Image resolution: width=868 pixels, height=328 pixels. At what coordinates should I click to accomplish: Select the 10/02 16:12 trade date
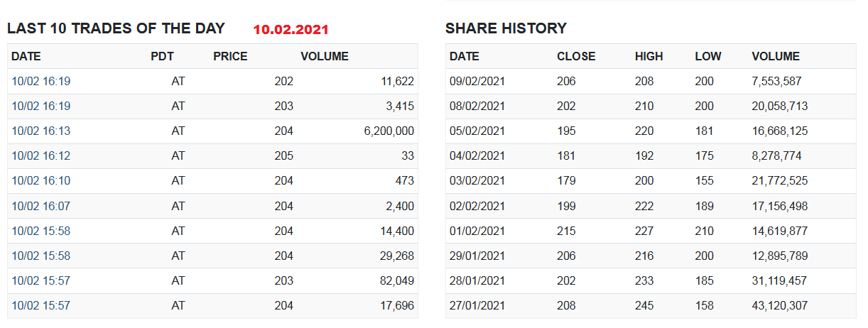coord(41,156)
